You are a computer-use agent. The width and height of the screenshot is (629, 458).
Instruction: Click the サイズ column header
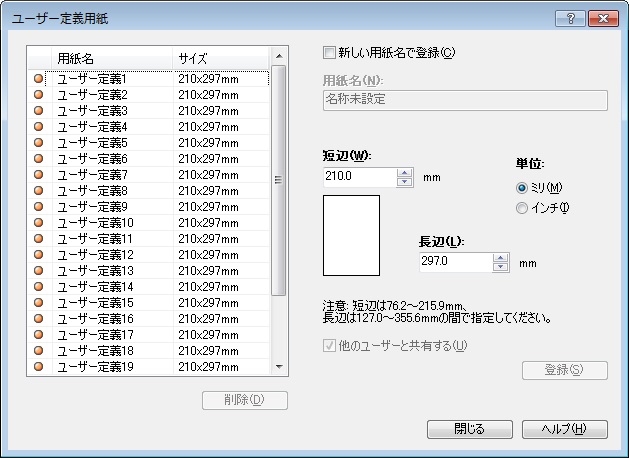click(220, 58)
